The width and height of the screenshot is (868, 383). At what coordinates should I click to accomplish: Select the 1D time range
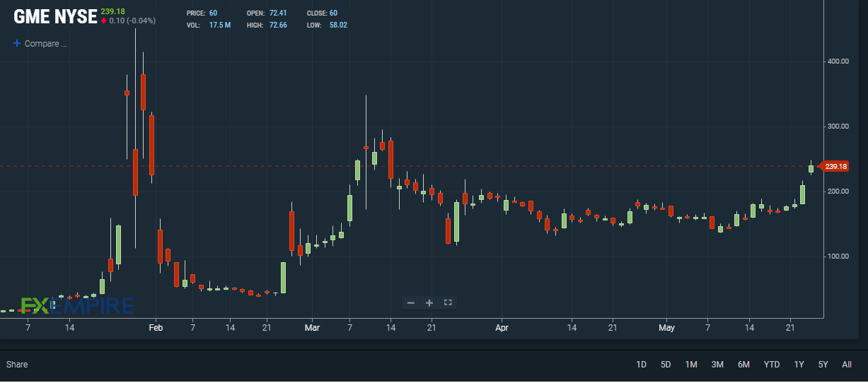(641, 365)
